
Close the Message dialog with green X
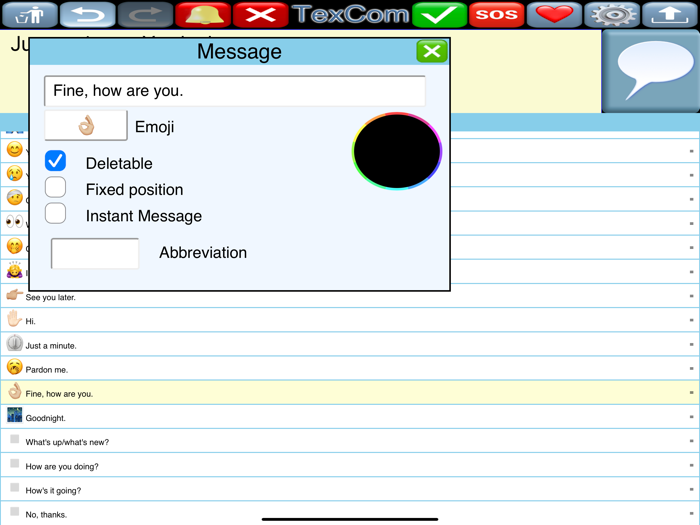coord(432,51)
